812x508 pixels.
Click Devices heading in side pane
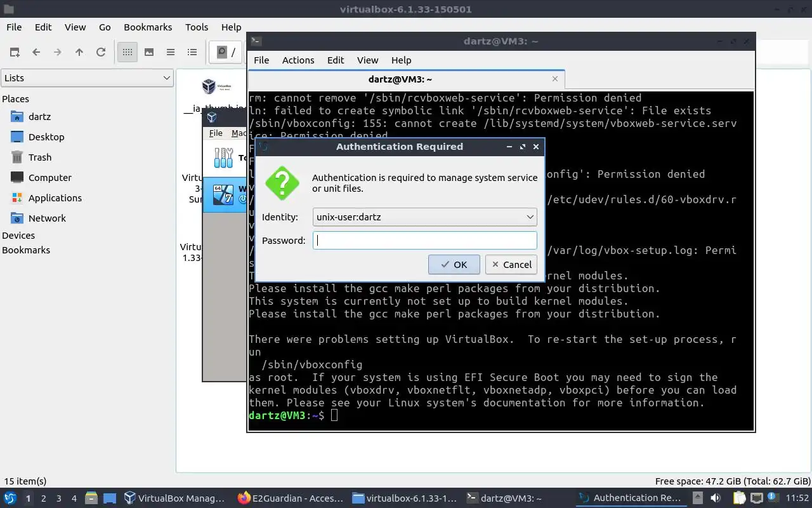[x=18, y=236]
